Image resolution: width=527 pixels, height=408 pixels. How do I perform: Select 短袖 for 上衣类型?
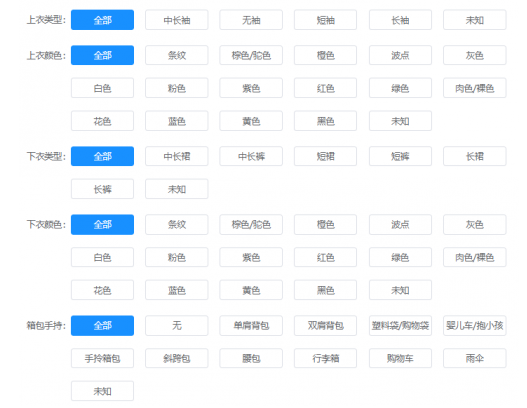[325, 20]
